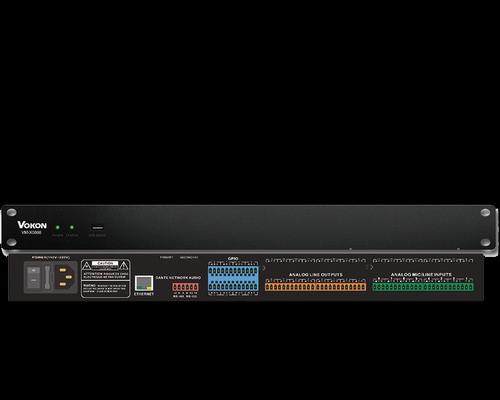Click the second green status LED indicator

coord(72,228)
